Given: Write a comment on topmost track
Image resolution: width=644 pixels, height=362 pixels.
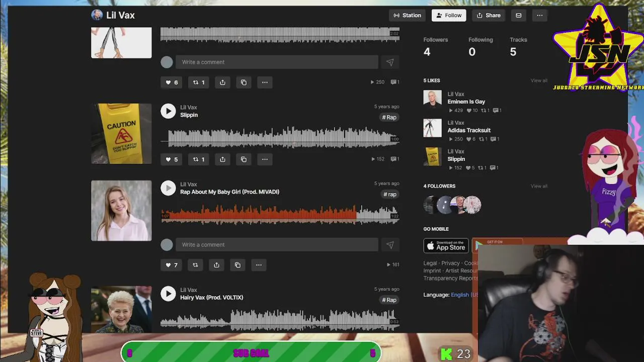Looking at the screenshot, I should coord(277,62).
